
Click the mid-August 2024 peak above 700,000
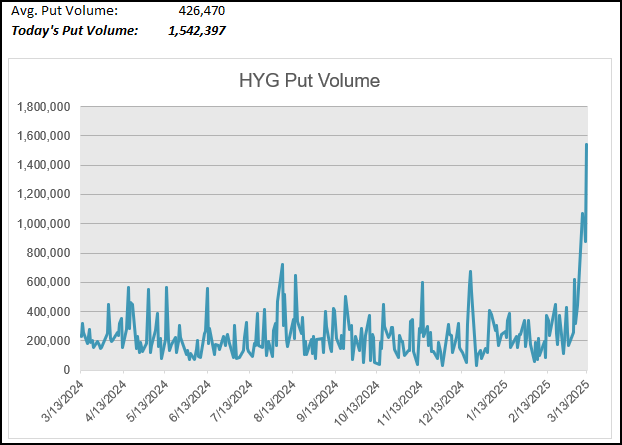coord(282,265)
